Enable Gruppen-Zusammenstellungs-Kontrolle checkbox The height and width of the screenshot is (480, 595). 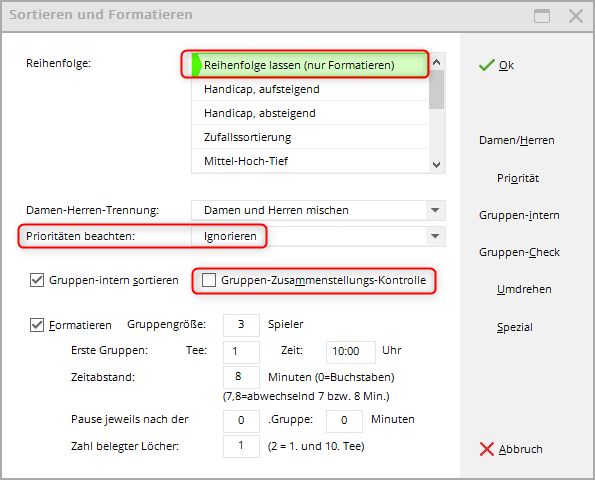[x=209, y=280]
